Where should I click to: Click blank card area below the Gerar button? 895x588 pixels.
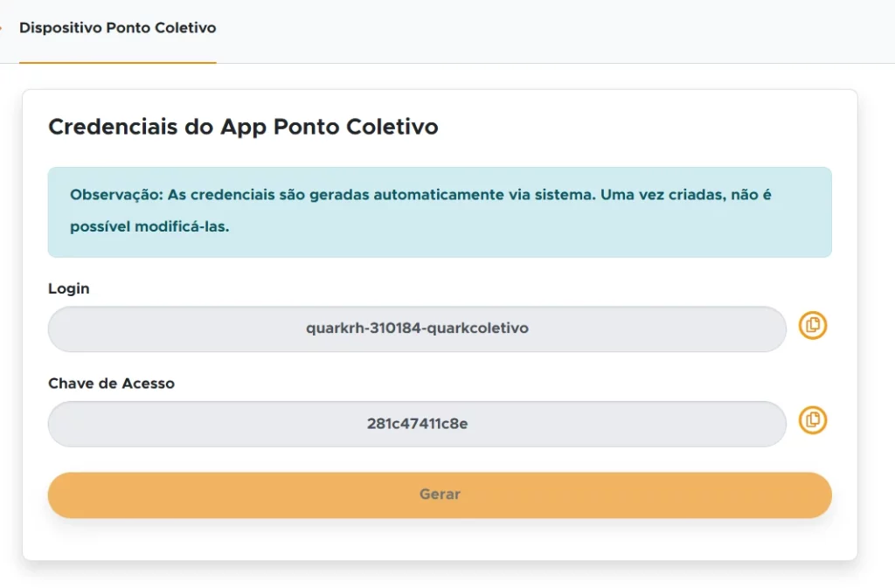(x=439, y=540)
